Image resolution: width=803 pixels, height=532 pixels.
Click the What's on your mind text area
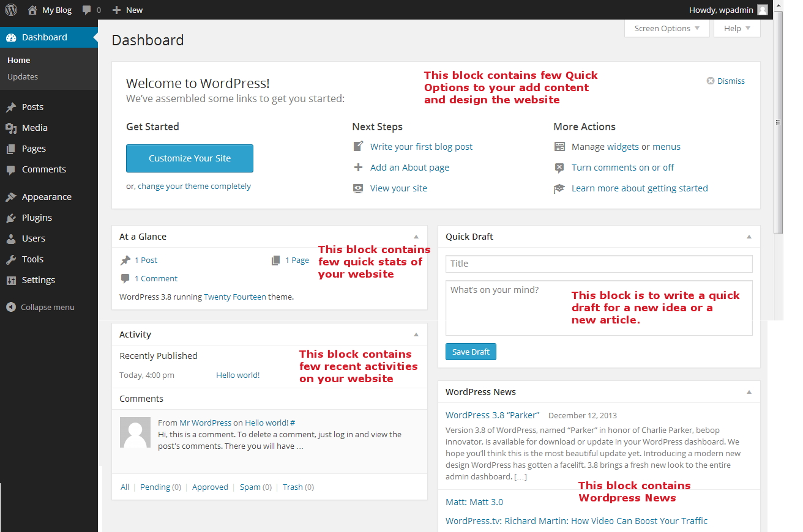(599, 308)
